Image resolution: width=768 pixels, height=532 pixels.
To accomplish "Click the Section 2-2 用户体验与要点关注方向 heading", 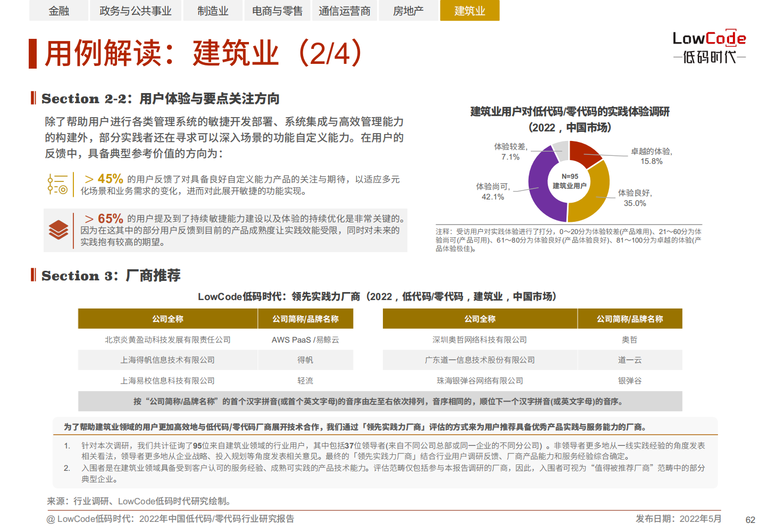I will pos(160,98).
